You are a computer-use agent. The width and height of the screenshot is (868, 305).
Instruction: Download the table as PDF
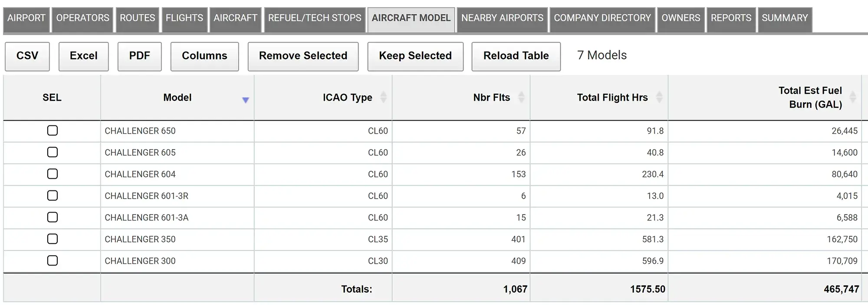point(139,56)
